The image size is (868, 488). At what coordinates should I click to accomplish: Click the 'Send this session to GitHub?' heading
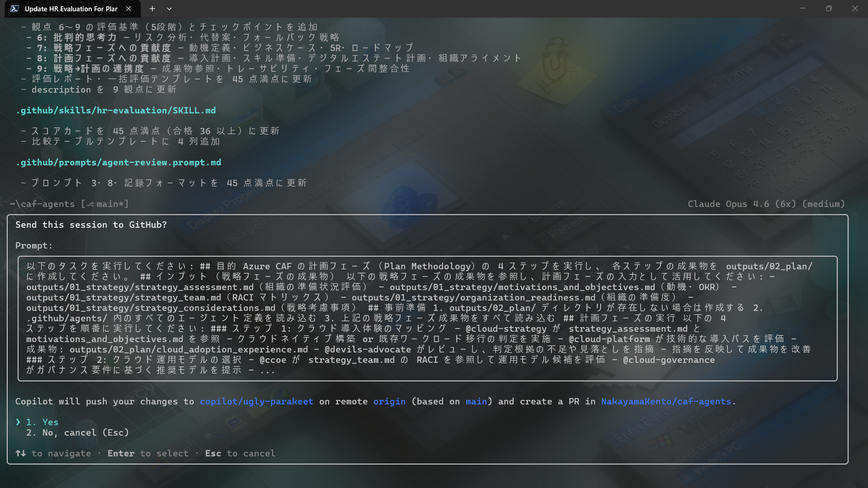[x=91, y=225]
